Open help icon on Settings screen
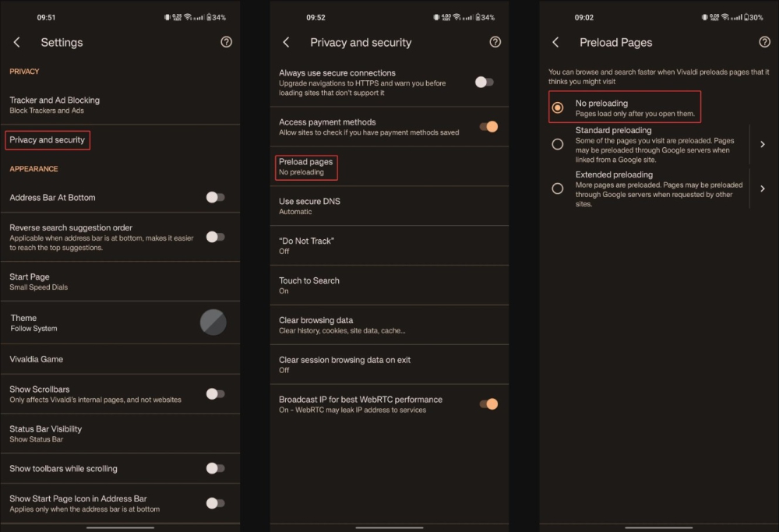779x532 pixels. pyautogui.click(x=226, y=42)
